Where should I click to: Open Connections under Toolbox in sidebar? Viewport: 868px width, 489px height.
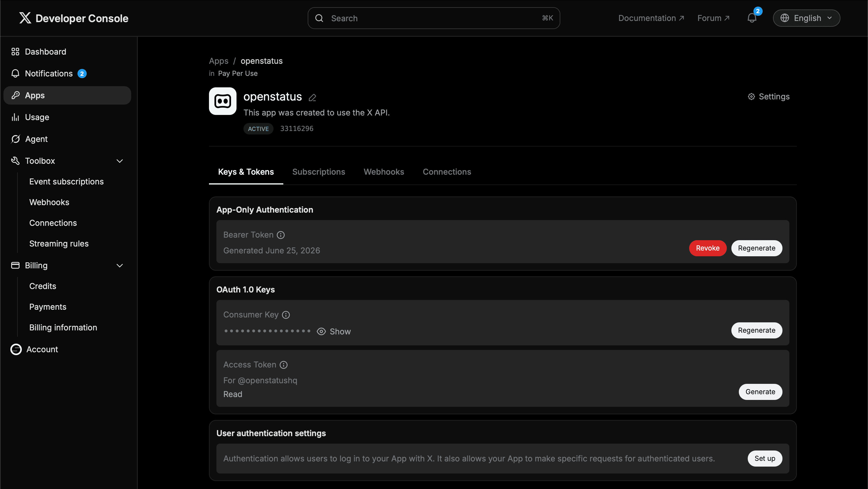tap(53, 223)
